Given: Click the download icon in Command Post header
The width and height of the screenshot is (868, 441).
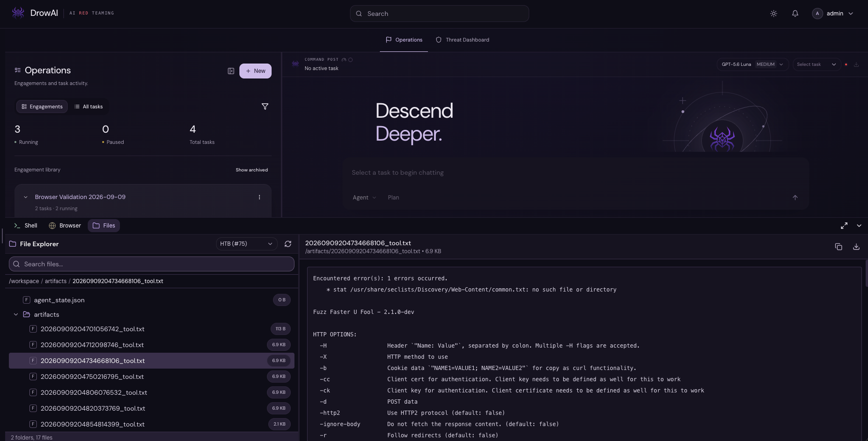Looking at the screenshot, I should (x=856, y=64).
